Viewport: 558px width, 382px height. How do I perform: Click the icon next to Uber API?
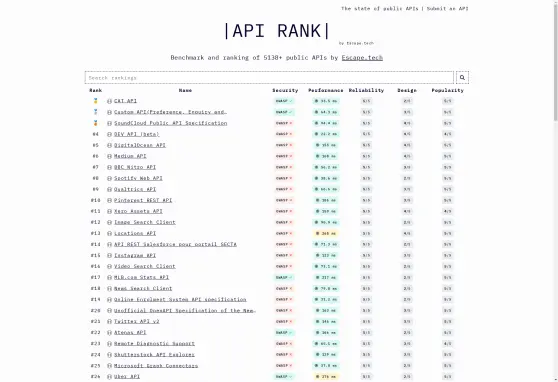point(110,377)
